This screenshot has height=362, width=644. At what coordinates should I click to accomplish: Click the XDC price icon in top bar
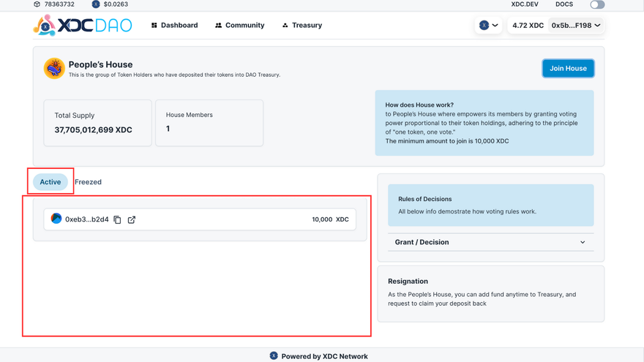[x=96, y=4]
